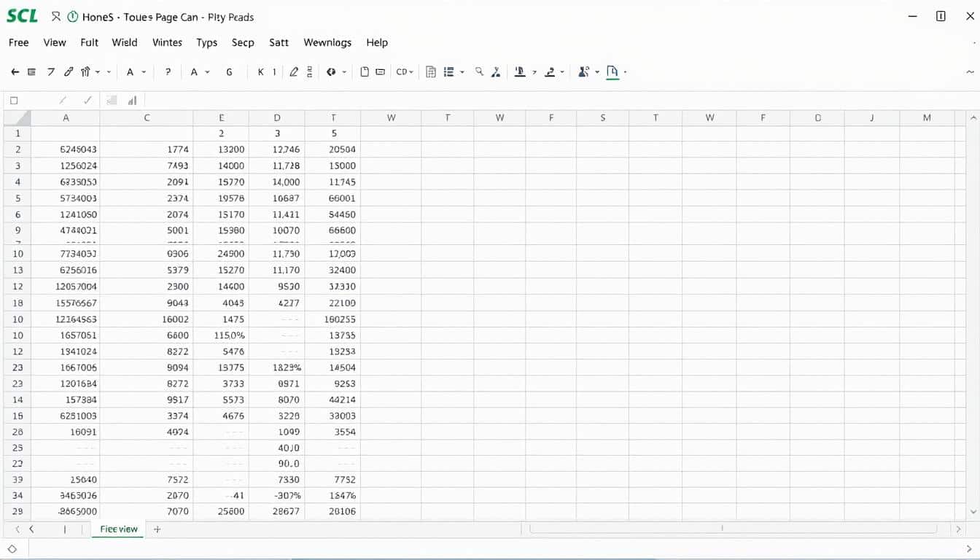Click the bar chart icon below the toolbar
Image resolution: width=980 pixels, height=560 pixels.
pos(132,101)
